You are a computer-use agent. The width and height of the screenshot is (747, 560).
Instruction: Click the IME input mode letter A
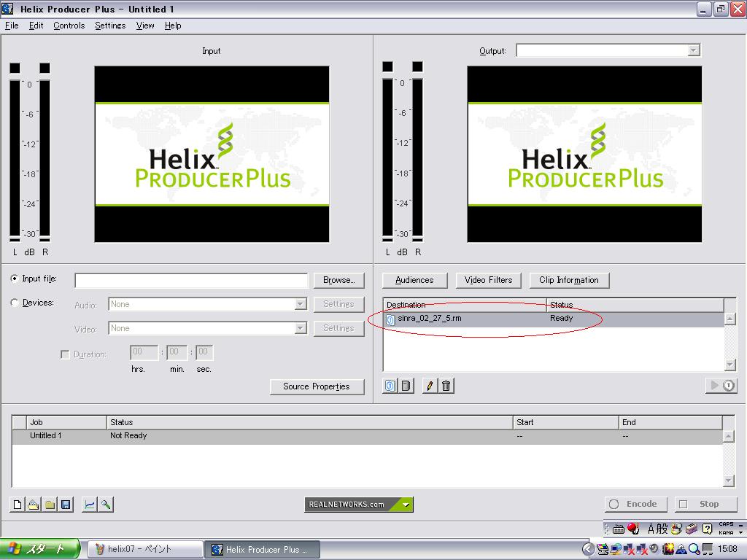[x=651, y=529]
